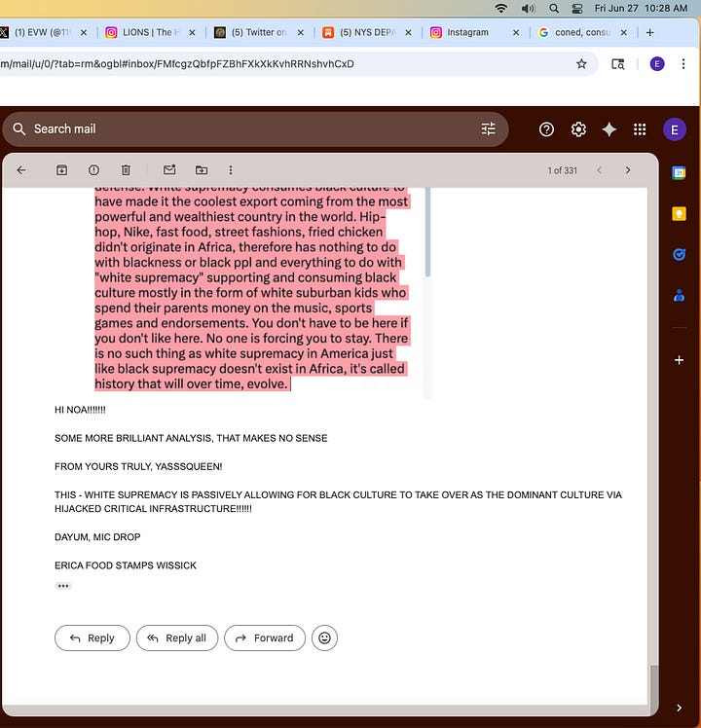Open macOS sound volume menu

[528, 9]
